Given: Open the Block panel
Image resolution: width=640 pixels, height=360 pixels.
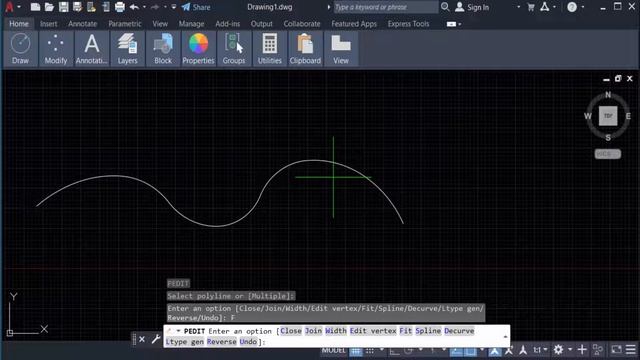Looking at the screenshot, I should coord(163,49).
